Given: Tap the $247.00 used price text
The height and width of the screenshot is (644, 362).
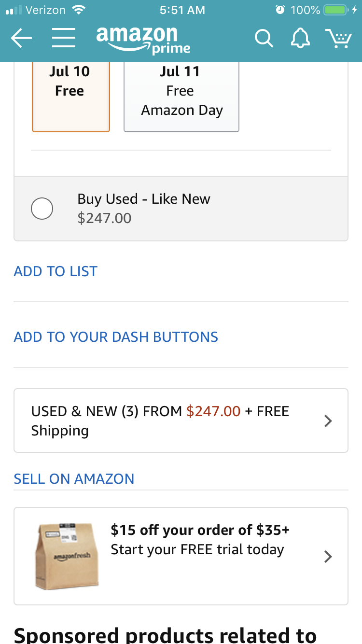Looking at the screenshot, I should tap(104, 218).
